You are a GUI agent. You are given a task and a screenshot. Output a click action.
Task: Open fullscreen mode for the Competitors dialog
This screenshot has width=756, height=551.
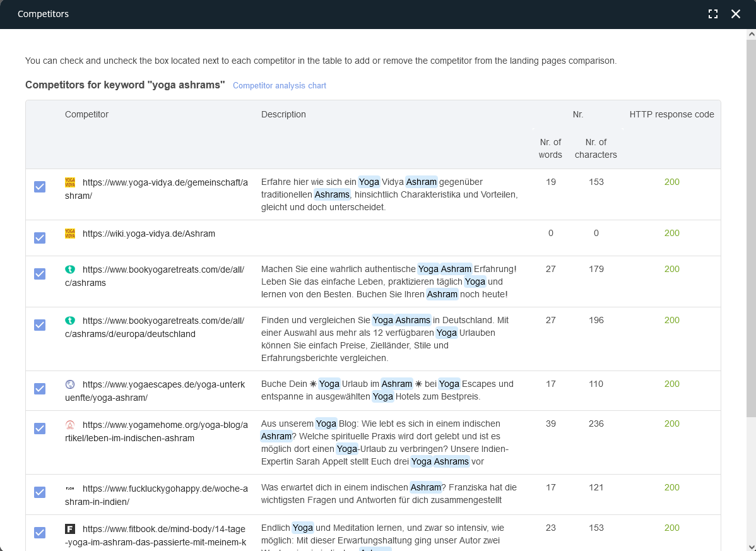(713, 13)
